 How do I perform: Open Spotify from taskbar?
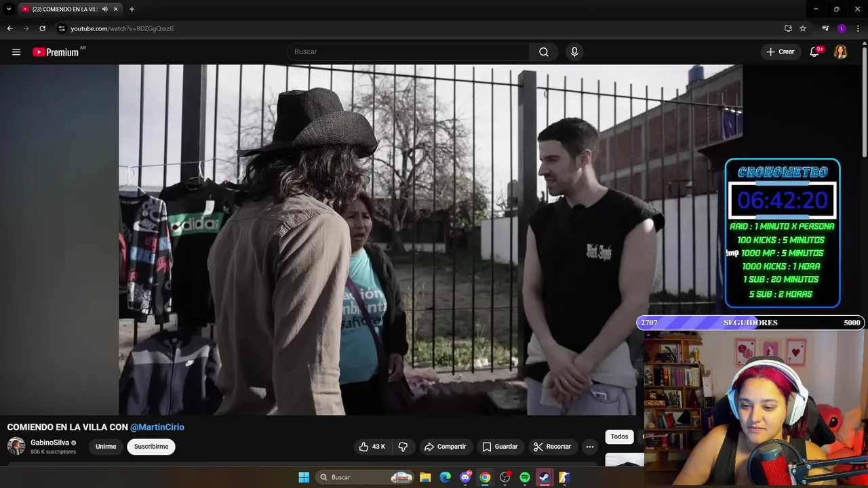pyautogui.click(x=524, y=477)
